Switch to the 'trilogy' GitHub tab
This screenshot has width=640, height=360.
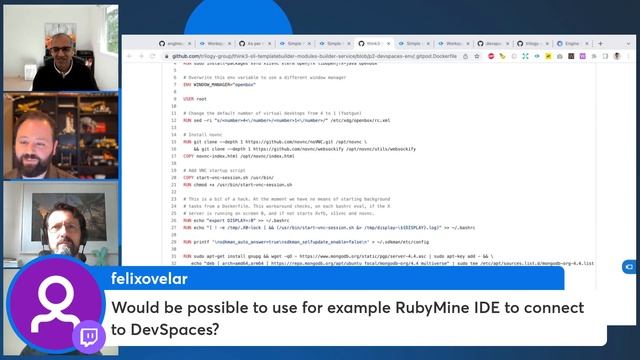point(533,43)
